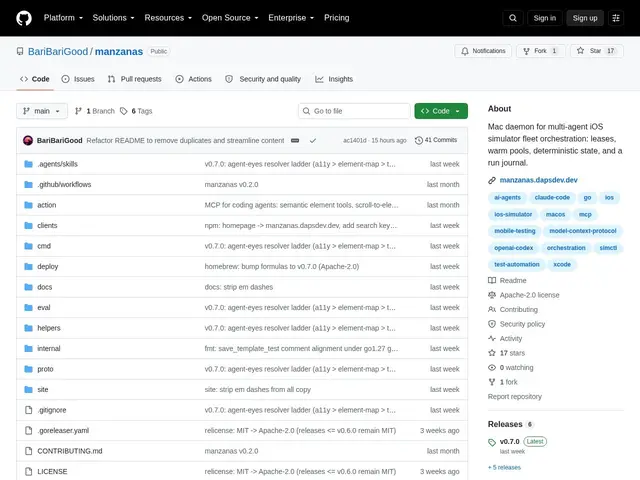Click the folder icon for site

coord(28,389)
